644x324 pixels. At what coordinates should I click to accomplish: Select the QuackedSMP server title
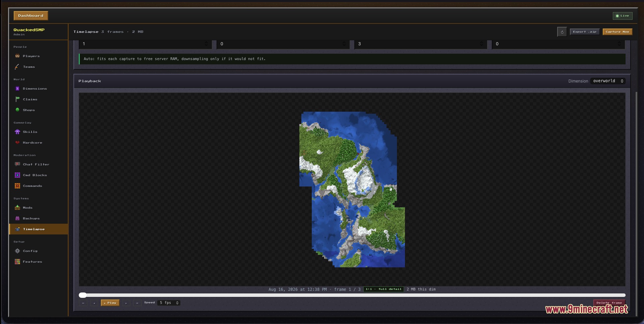tap(29, 30)
